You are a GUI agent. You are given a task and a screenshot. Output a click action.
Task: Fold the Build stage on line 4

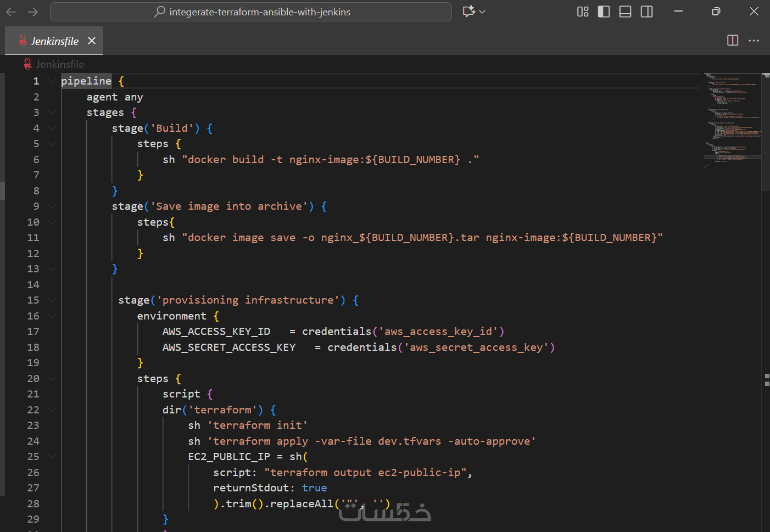(52, 128)
